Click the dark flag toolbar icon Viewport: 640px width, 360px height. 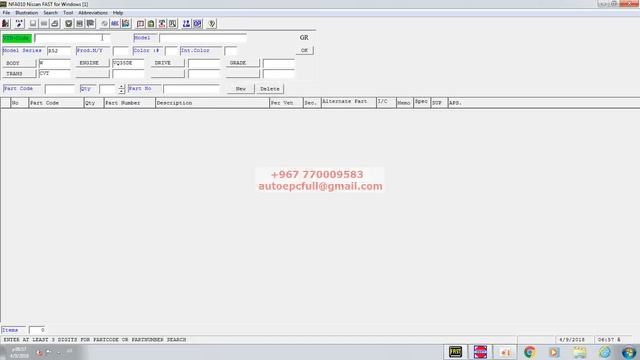tap(91, 24)
